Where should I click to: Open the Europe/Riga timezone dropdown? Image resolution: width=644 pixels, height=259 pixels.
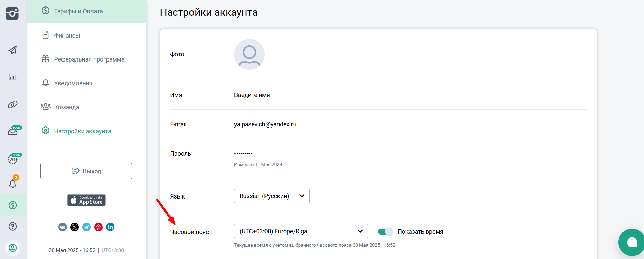(x=301, y=231)
